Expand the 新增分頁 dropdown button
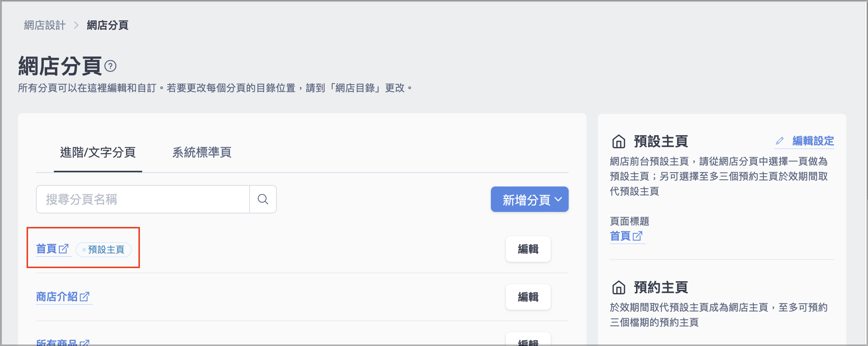 point(530,199)
